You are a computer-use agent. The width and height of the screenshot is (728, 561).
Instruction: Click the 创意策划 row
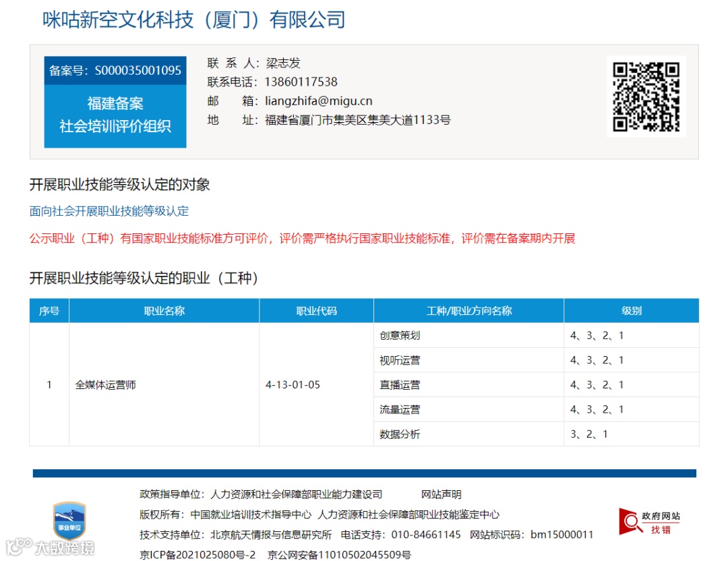tap(537, 335)
